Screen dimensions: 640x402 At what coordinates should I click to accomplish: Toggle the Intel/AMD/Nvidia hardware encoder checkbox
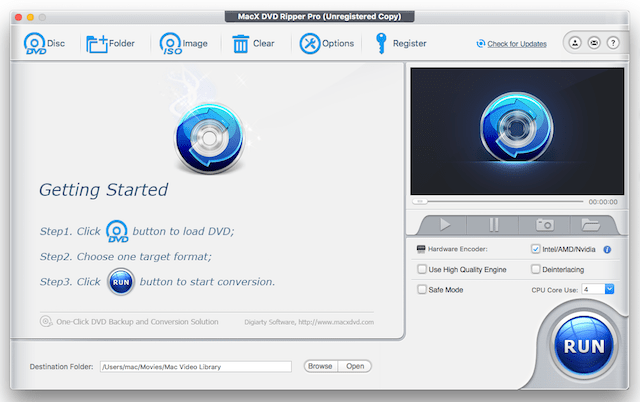tap(536, 249)
